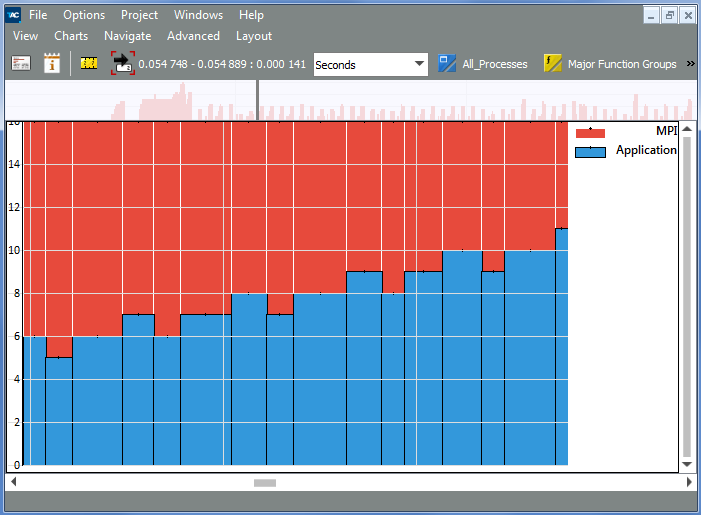Click the Navigate menu
Screen dimensions: 701x515
[127, 36]
